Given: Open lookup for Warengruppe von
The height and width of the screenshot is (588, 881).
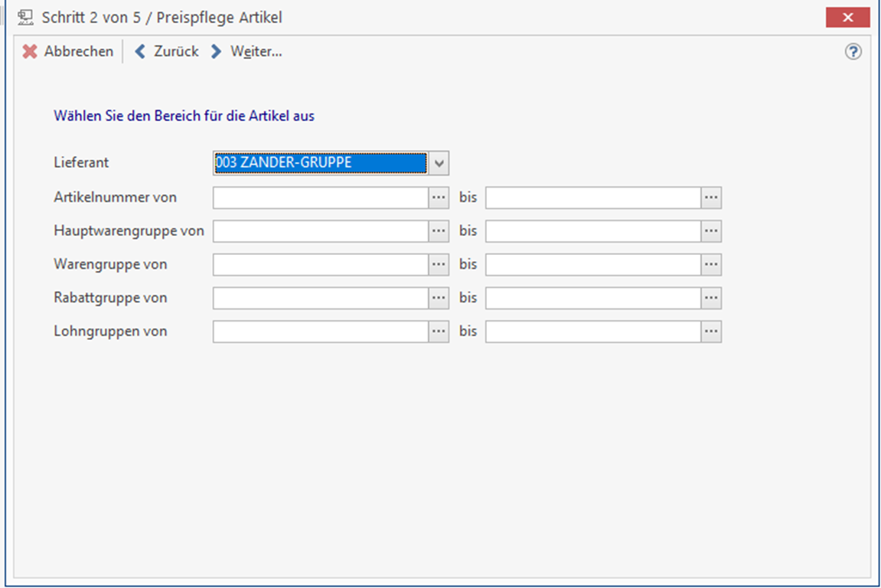Looking at the screenshot, I should point(439,264).
